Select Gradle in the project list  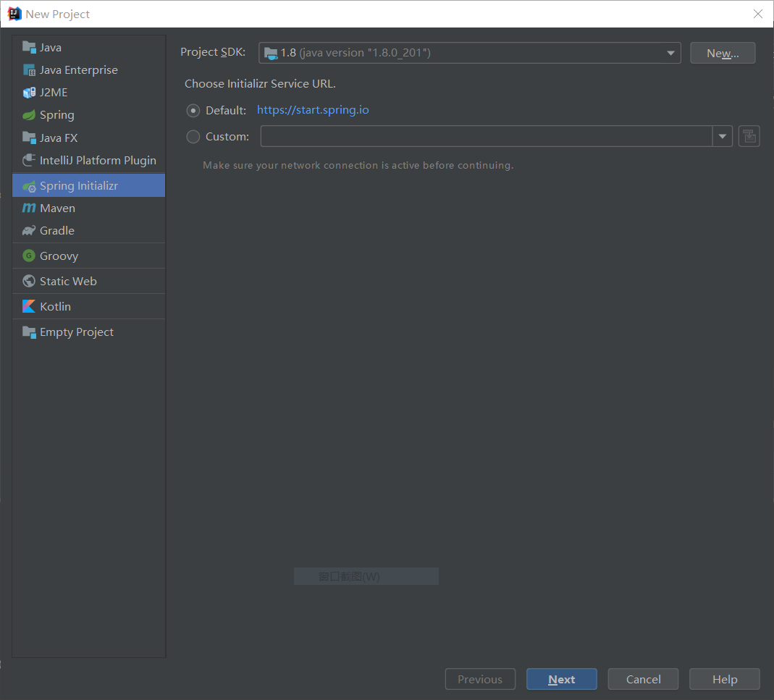point(89,230)
